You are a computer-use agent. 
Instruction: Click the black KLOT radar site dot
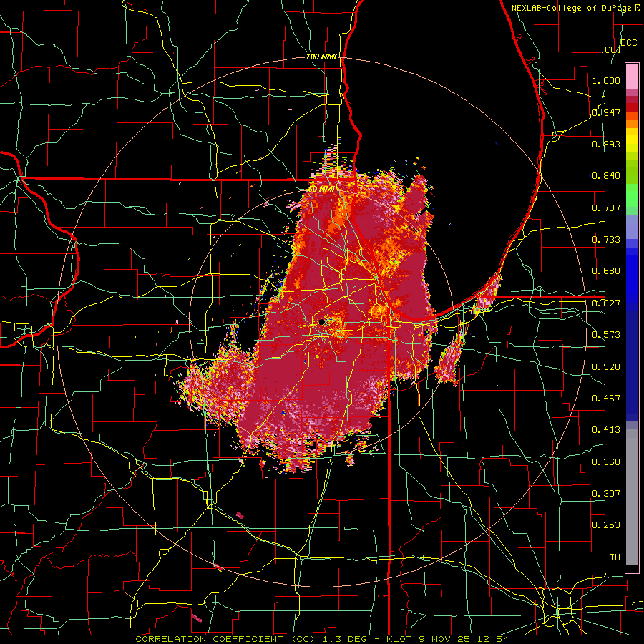coord(321,322)
